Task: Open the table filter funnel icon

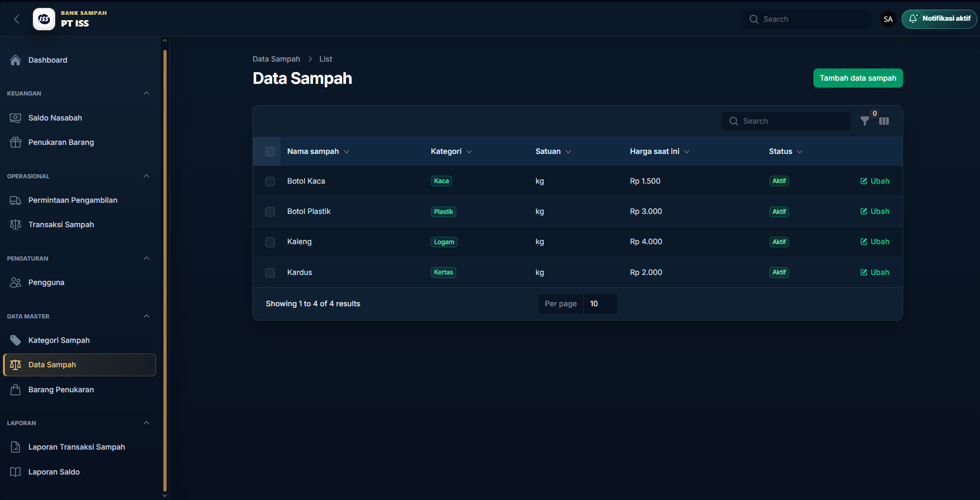Action: pyautogui.click(x=865, y=121)
